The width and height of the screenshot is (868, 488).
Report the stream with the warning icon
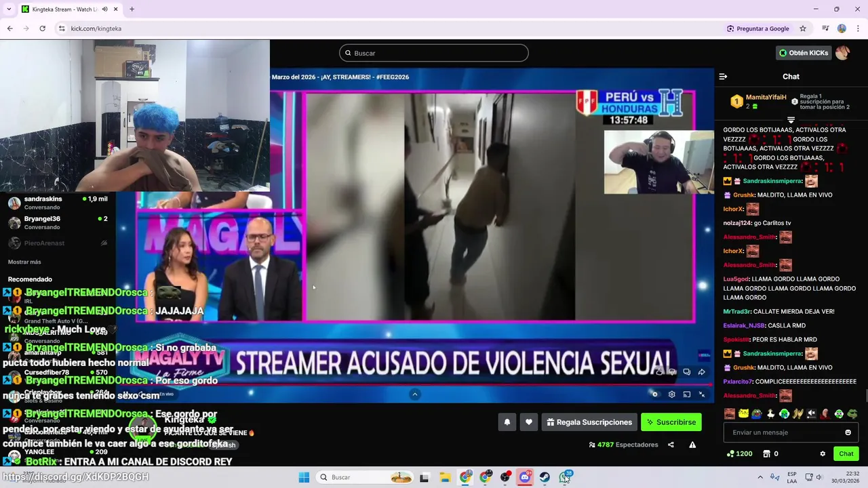coord(692,445)
